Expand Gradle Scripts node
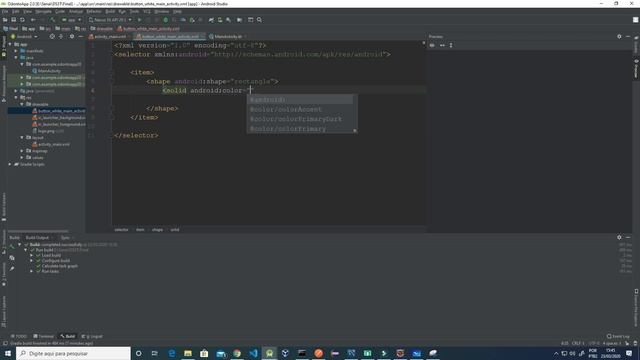The image size is (640, 360). 10,164
